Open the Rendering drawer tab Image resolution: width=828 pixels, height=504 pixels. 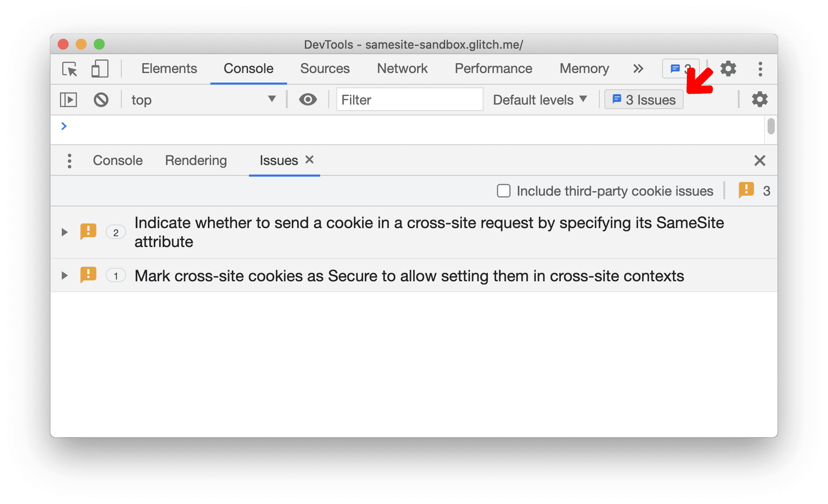click(196, 160)
